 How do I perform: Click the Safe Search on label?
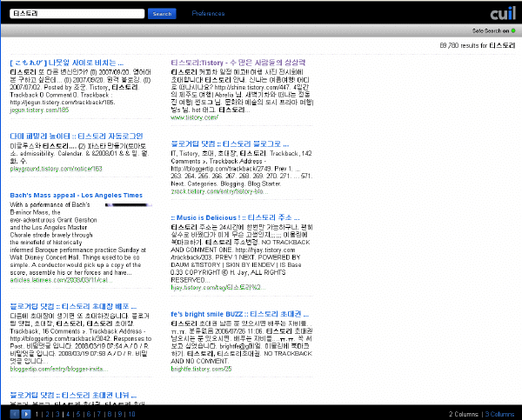pyautogui.click(x=491, y=30)
